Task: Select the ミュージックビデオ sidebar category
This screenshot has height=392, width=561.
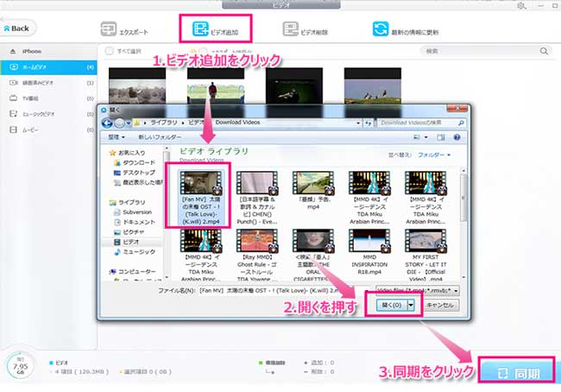Action: tap(48, 114)
